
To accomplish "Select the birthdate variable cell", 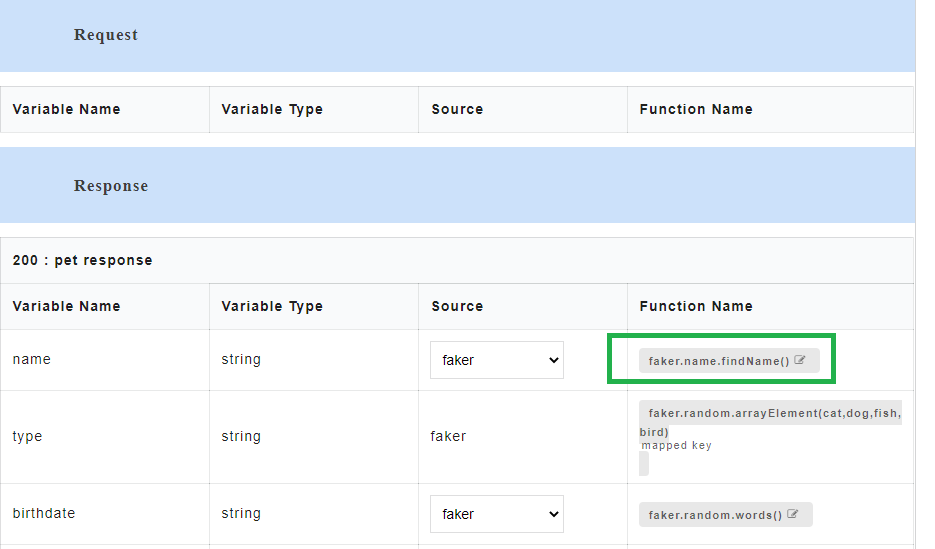I will click(x=44, y=513).
